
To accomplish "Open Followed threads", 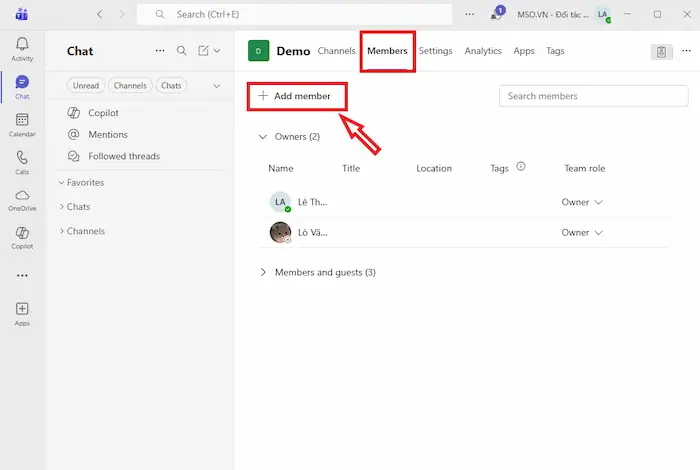I will pyautogui.click(x=123, y=156).
